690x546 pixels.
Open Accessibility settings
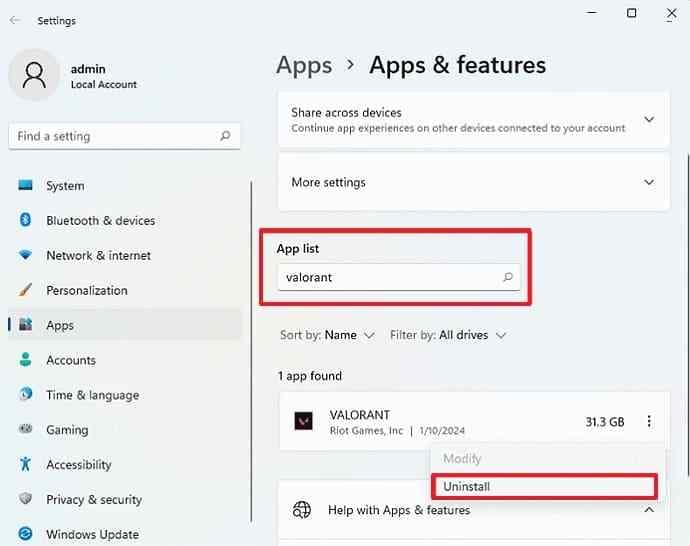(x=79, y=465)
